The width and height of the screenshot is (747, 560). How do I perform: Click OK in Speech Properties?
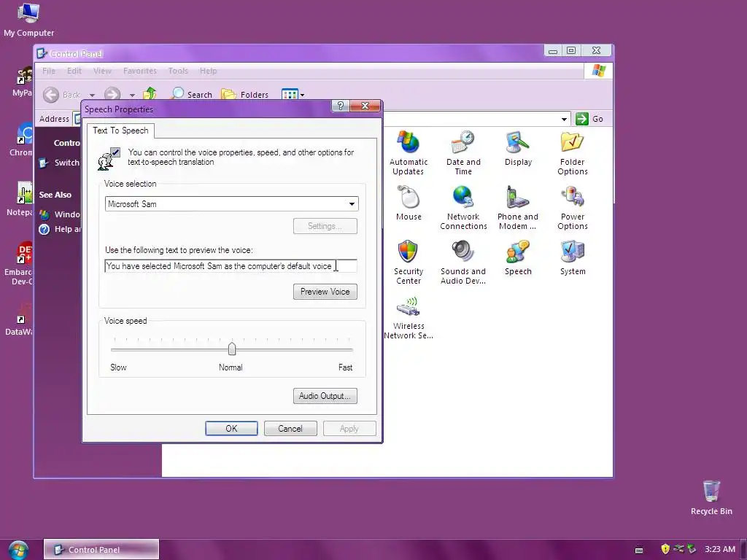tap(231, 429)
